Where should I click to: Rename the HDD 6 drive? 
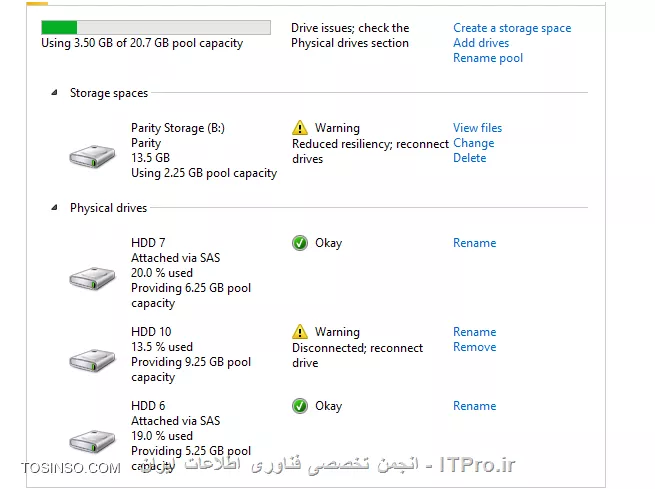click(474, 406)
